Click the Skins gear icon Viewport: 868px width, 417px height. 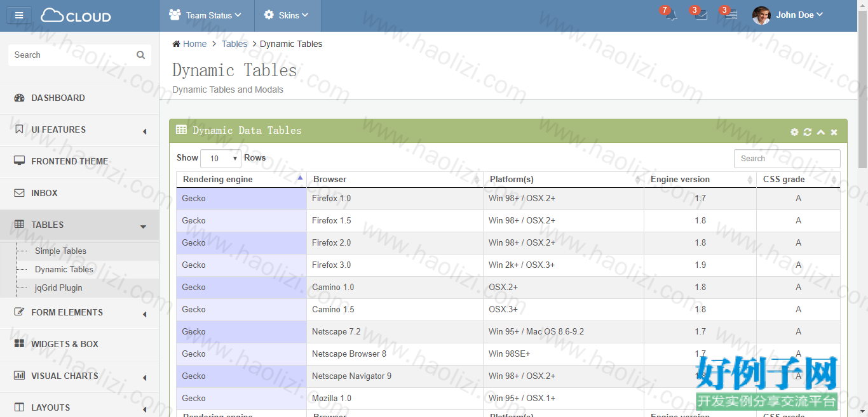(x=269, y=15)
